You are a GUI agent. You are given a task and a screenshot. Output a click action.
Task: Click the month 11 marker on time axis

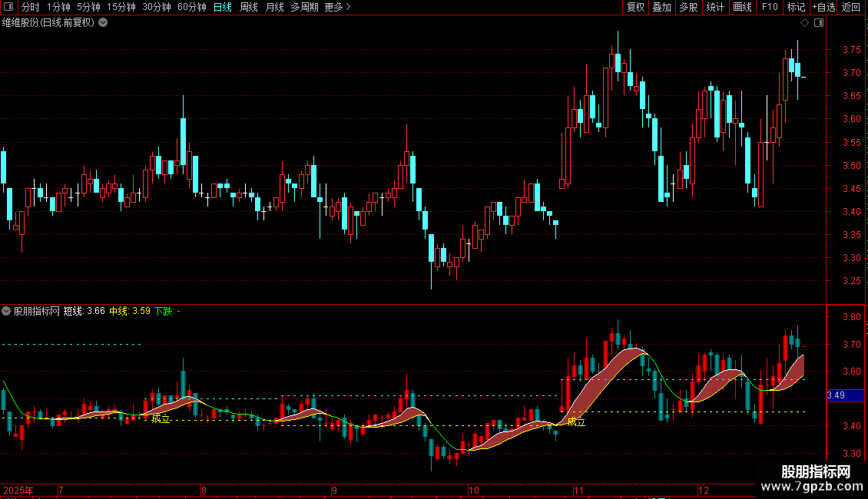(578, 490)
